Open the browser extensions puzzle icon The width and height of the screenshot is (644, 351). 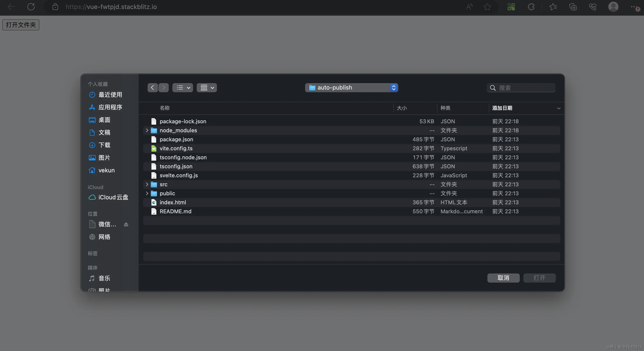[x=531, y=7]
